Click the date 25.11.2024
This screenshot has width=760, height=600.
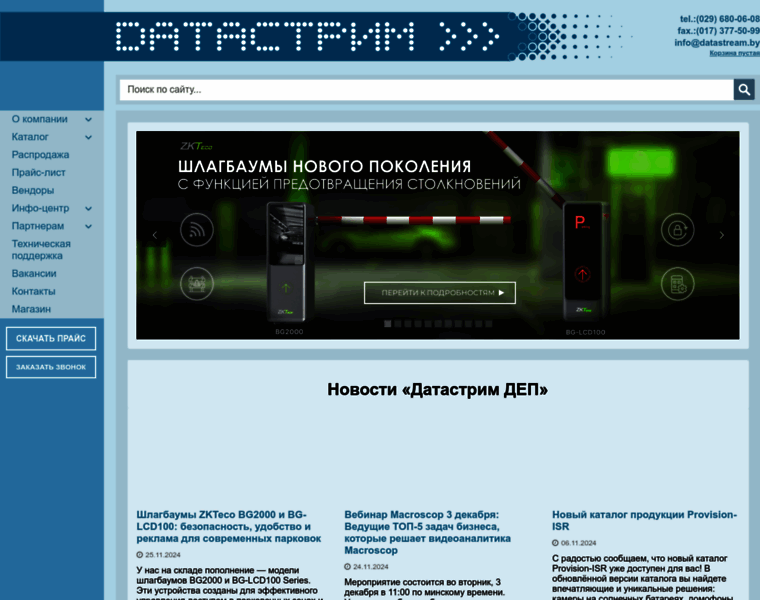point(162,555)
